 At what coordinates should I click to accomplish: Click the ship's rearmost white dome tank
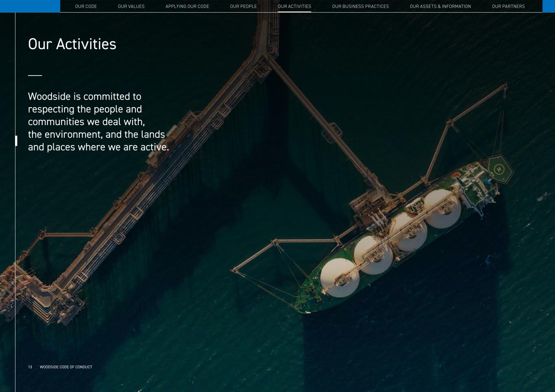442,208
